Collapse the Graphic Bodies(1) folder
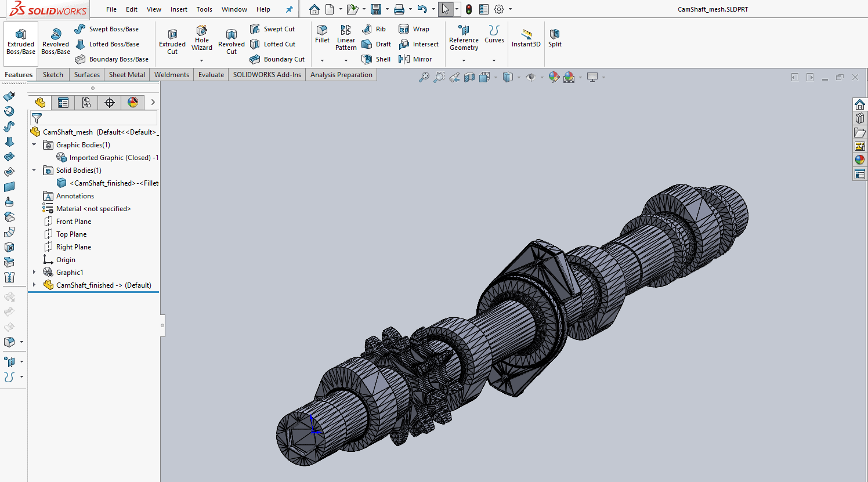The height and width of the screenshot is (482, 868). 34,145
